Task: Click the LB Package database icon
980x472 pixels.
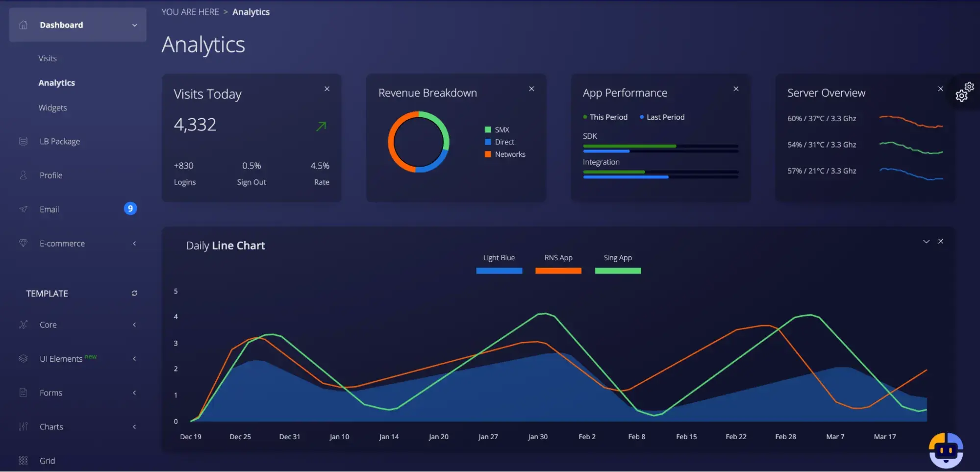Action: 23,141
